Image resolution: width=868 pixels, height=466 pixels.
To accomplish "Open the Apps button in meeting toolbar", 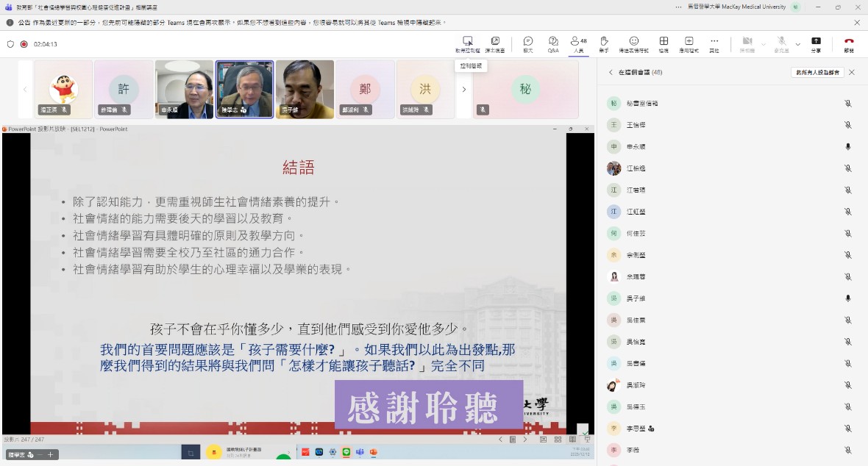I will pyautogui.click(x=689, y=43).
